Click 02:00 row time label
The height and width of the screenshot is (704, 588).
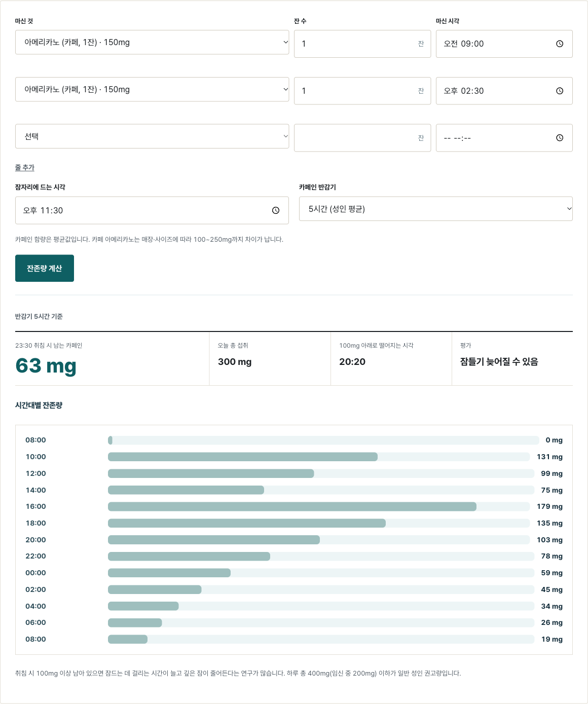pyautogui.click(x=36, y=589)
